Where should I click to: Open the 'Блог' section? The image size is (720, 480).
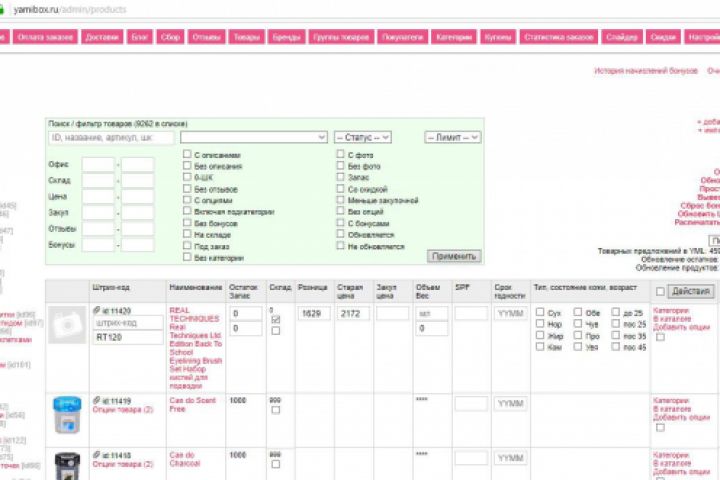(140, 37)
